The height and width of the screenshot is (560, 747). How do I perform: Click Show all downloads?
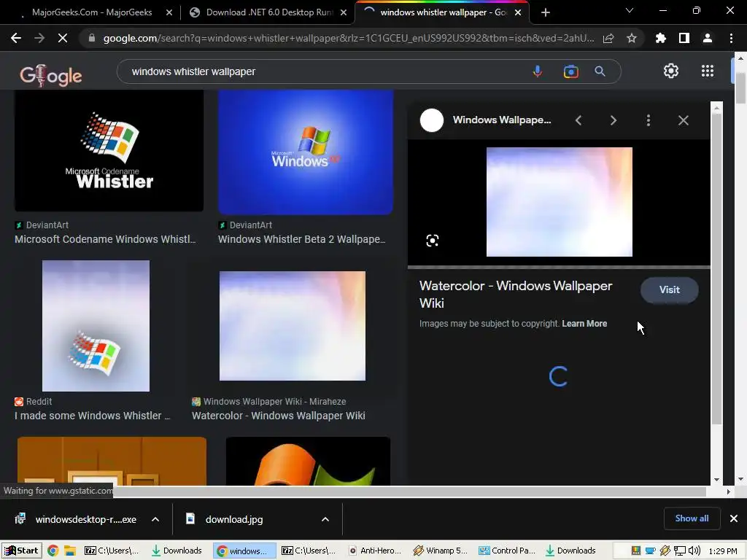(692, 518)
